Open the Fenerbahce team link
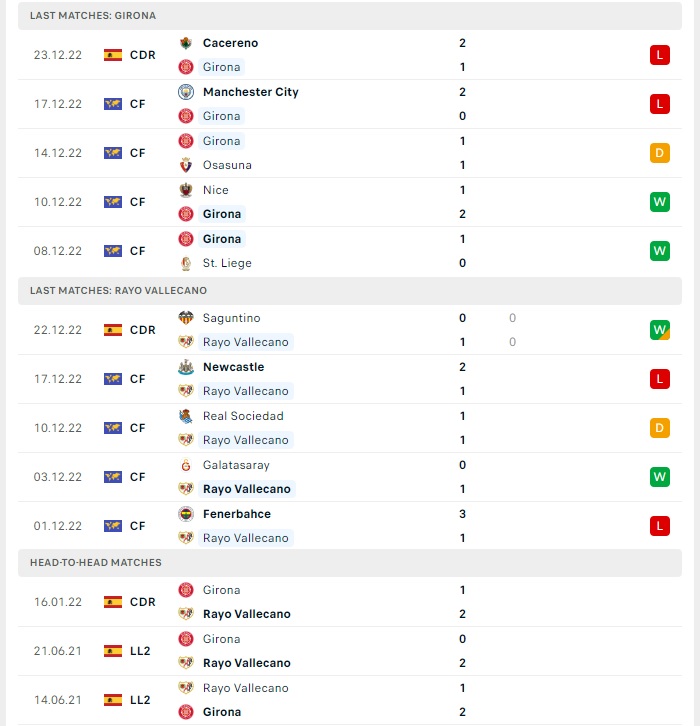This screenshot has width=700, height=726. (237, 514)
